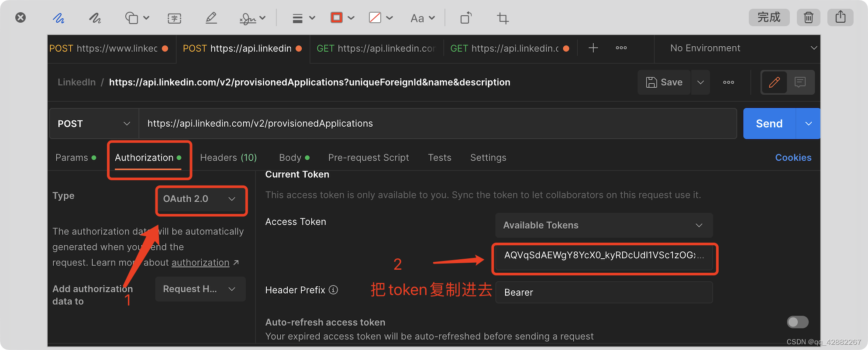Select the Sketch pen tool
This screenshot has width=868, height=350.
coord(59,18)
